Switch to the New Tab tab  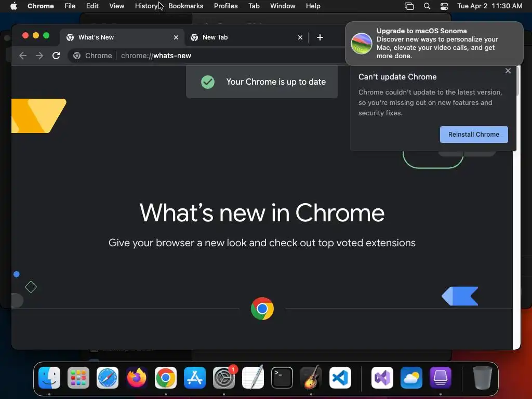tap(246, 37)
